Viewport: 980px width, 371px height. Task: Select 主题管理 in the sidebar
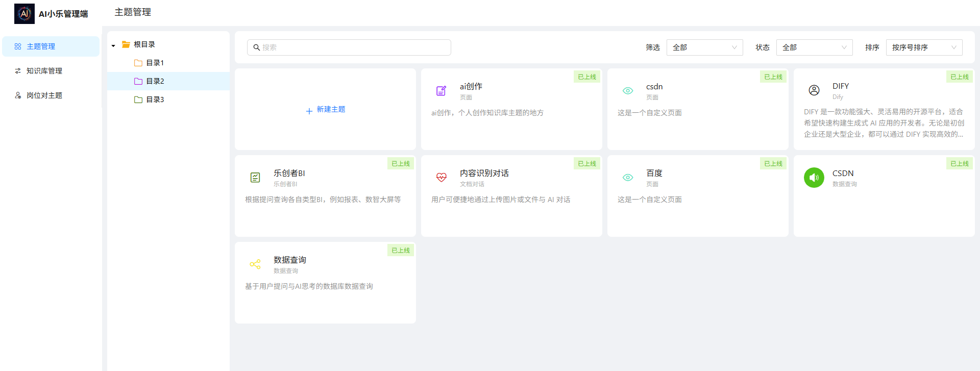coord(41,46)
